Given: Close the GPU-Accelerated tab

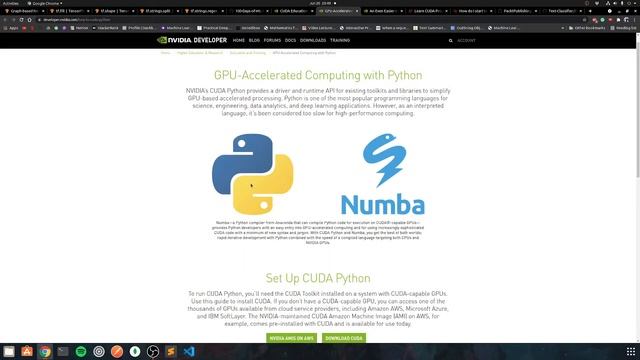Looking at the screenshot, I should point(357,11).
